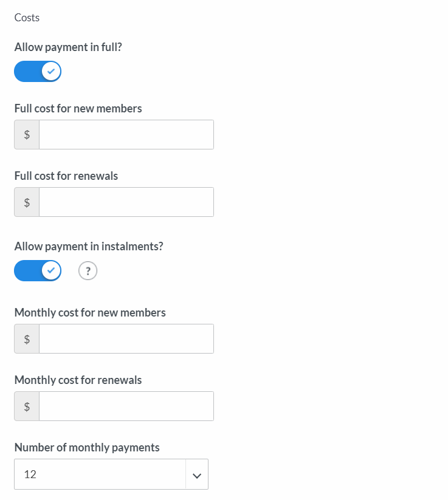Toggle the Allow payment in full switch
448x500 pixels.
click(38, 72)
